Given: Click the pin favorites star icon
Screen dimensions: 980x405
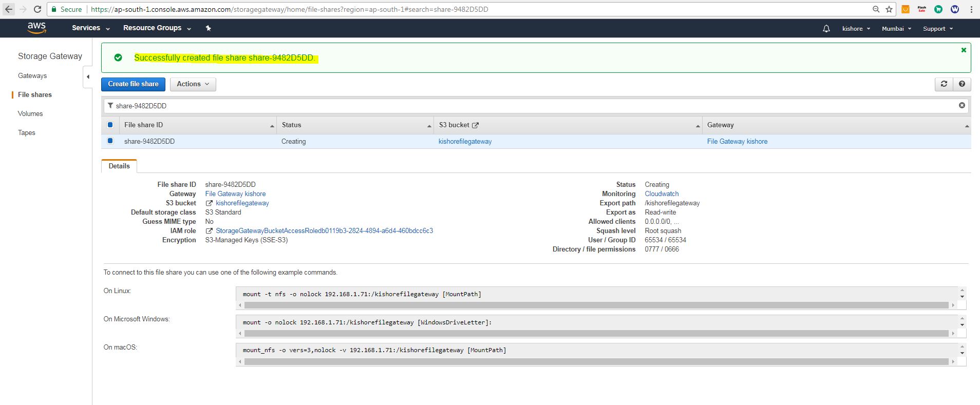Looking at the screenshot, I should (208, 28).
